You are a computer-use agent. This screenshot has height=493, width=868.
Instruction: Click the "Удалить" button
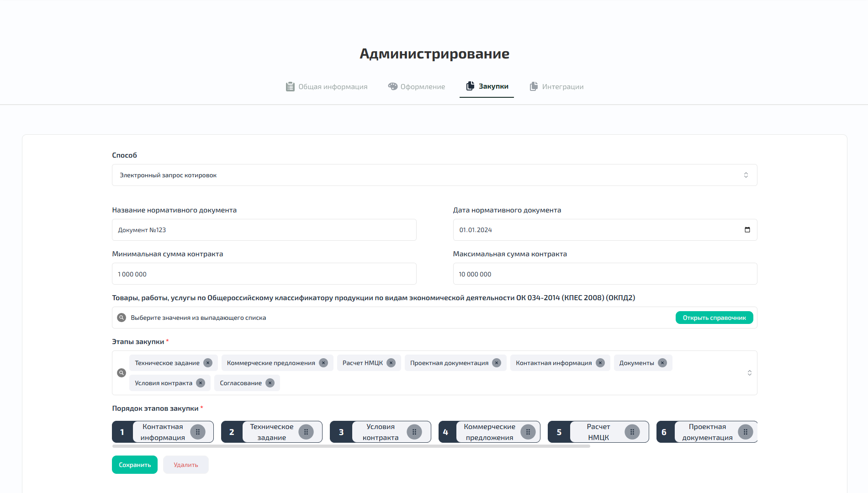(x=185, y=464)
